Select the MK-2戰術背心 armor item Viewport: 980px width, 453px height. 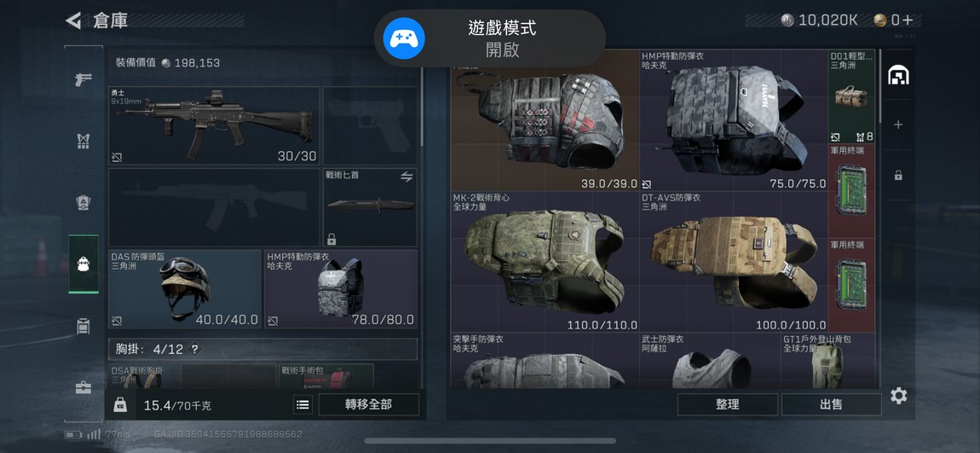click(545, 262)
